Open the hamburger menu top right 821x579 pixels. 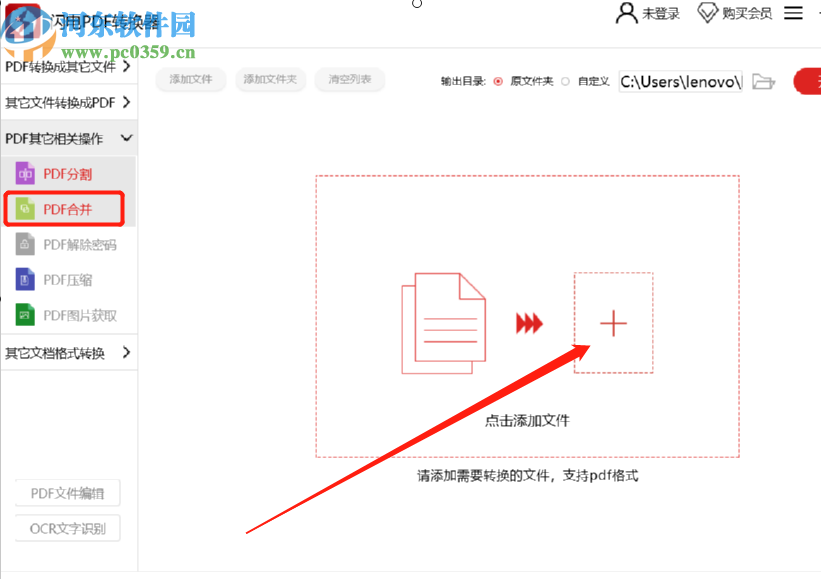(x=793, y=13)
